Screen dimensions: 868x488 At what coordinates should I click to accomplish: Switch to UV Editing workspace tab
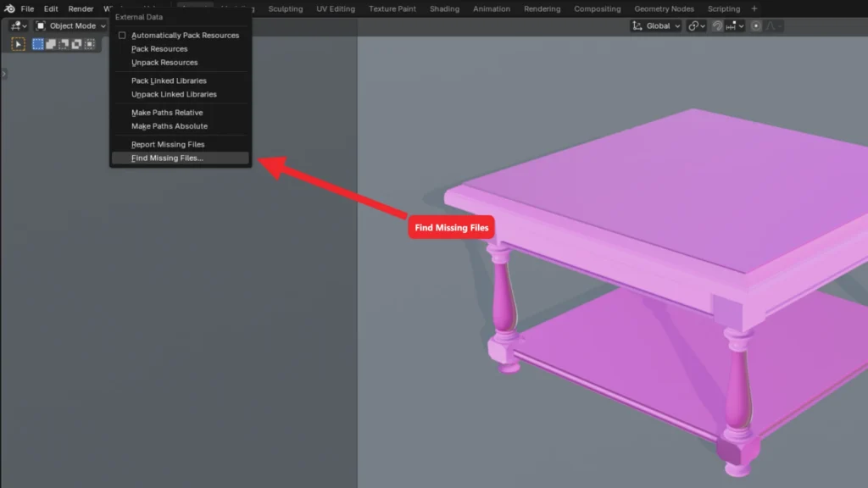coord(336,8)
